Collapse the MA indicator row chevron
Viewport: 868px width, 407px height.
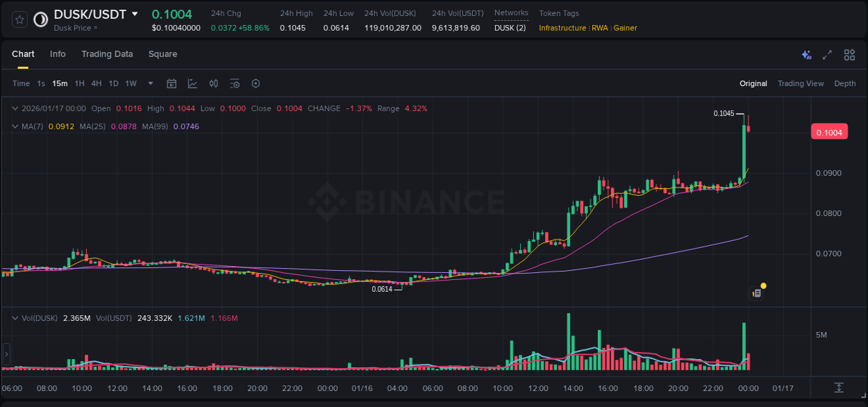coord(14,126)
